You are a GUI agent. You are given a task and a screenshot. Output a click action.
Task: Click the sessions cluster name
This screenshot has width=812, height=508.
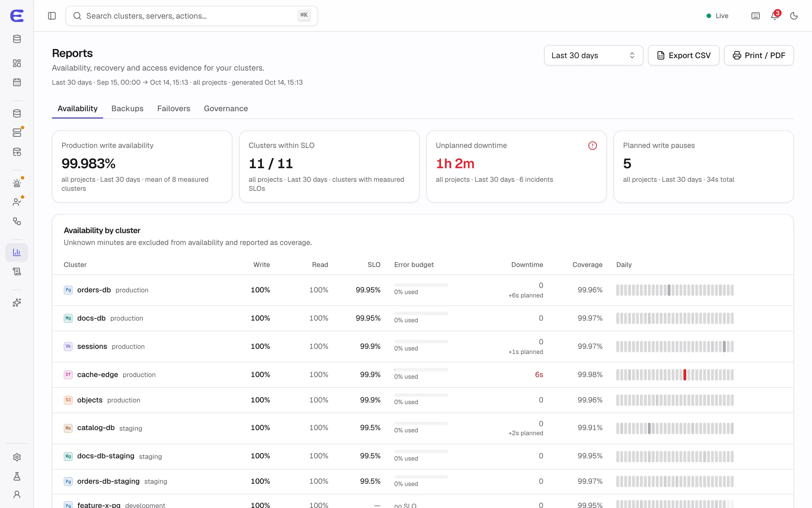click(x=92, y=346)
